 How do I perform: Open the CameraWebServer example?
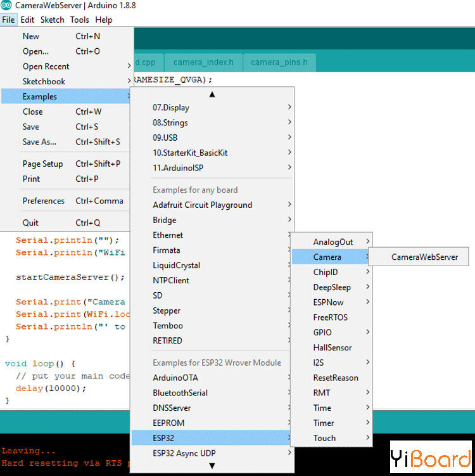tap(419, 257)
